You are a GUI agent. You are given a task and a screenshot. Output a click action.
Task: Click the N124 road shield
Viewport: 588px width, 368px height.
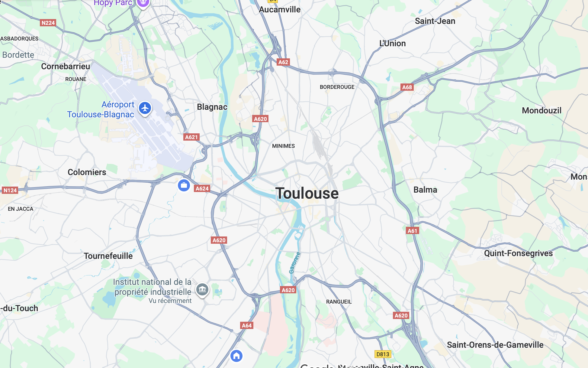[x=10, y=191]
